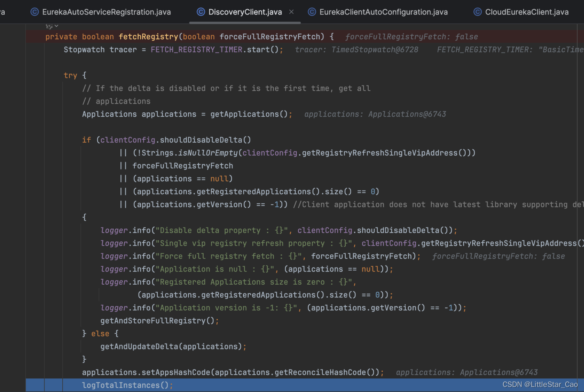This screenshot has width=584, height=392.
Task: Select the DiscoveryClient.java tab
Action: [x=245, y=12]
